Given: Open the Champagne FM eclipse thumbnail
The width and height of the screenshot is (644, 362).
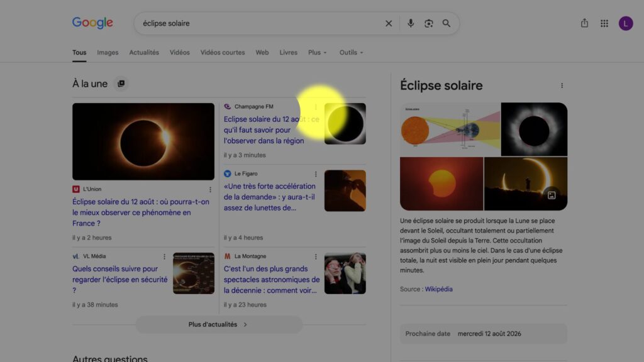Looking at the screenshot, I should coord(345,124).
